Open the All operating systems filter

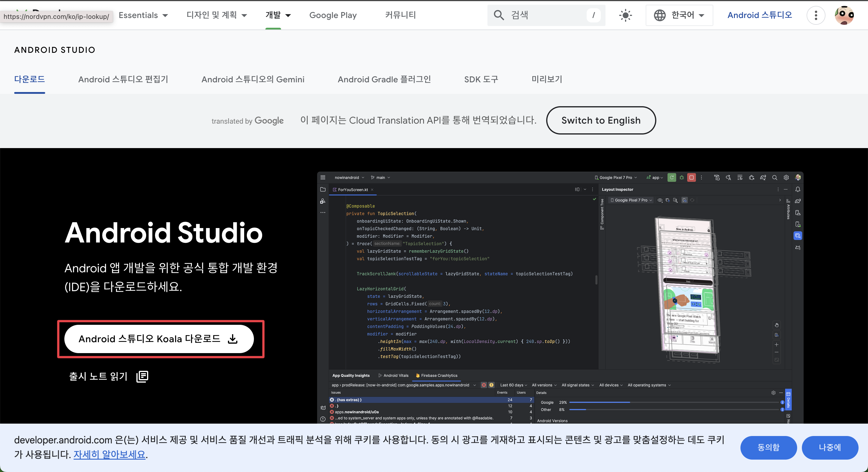649,385
